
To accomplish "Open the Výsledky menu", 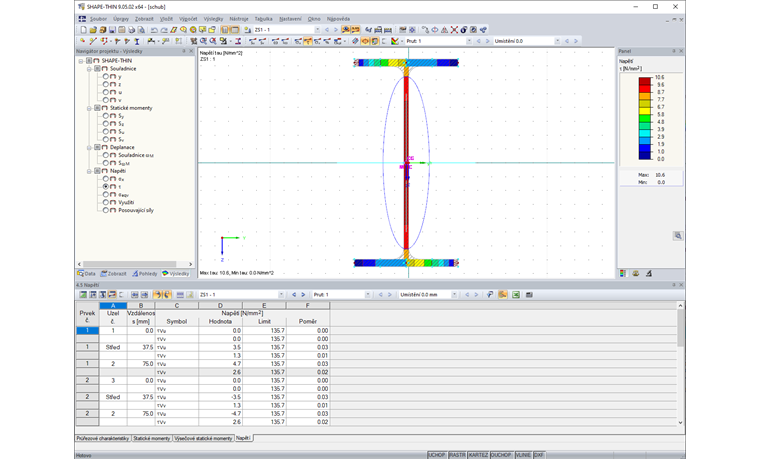I will (x=213, y=19).
